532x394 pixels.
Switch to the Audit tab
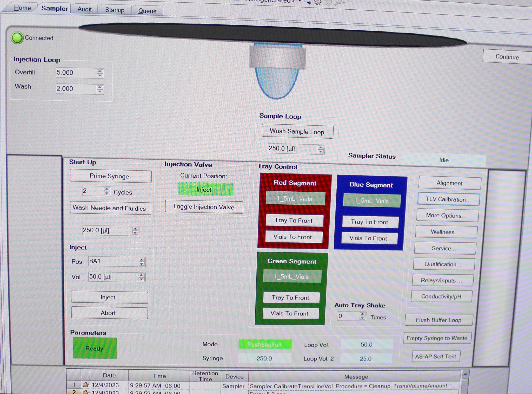tap(84, 9)
